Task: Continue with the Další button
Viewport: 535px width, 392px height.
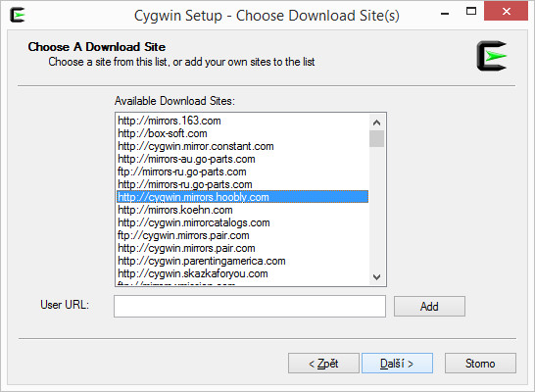Action: 397,363
